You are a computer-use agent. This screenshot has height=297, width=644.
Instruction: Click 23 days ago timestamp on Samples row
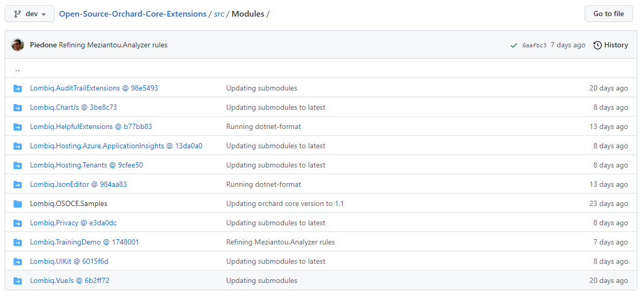coord(609,203)
